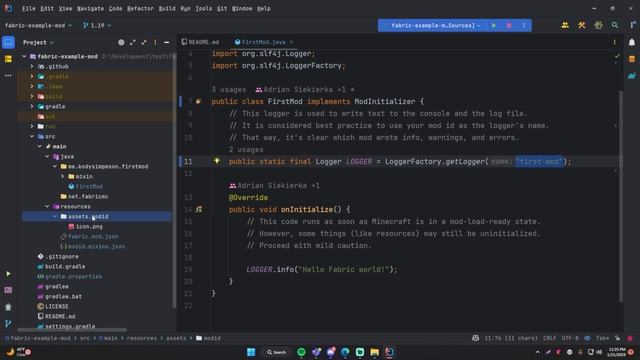Viewport: 640px width, 360px height.
Task: Open more run actions kebab menu
Action: click(x=524, y=25)
